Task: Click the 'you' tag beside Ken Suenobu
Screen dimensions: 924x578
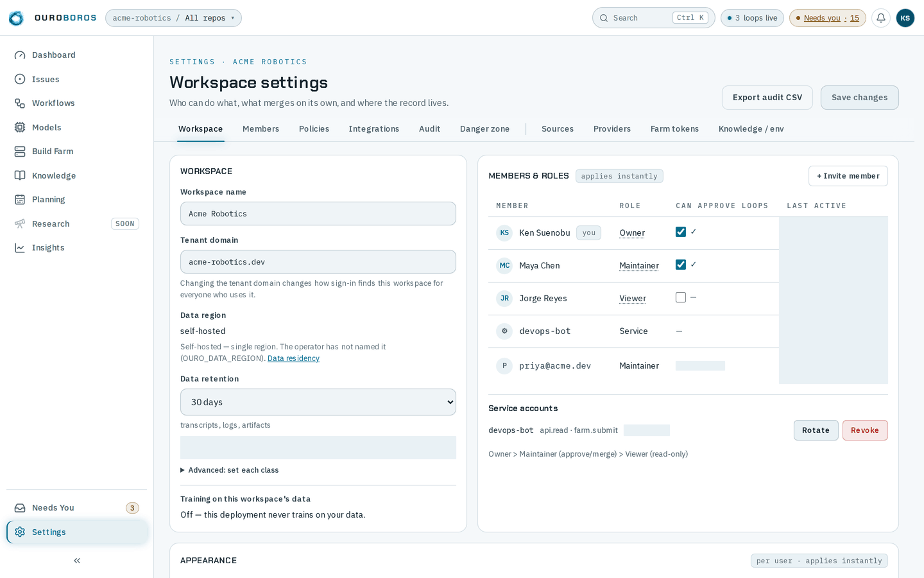Action: pyautogui.click(x=588, y=233)
